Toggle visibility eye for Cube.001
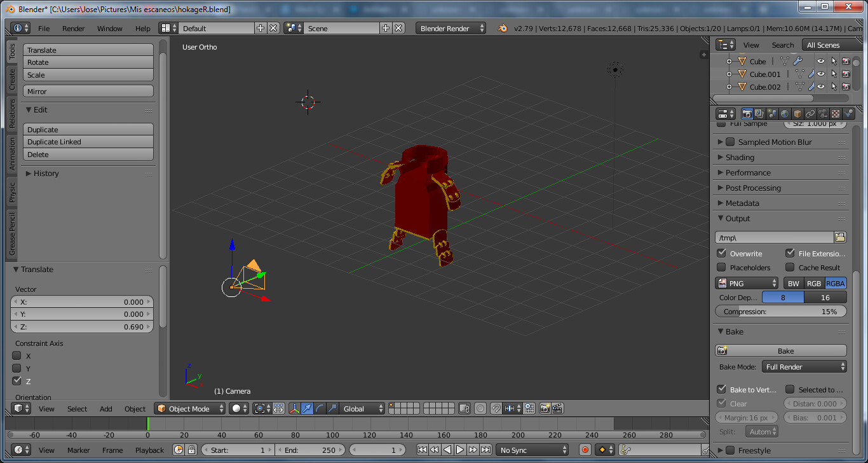 821,74
